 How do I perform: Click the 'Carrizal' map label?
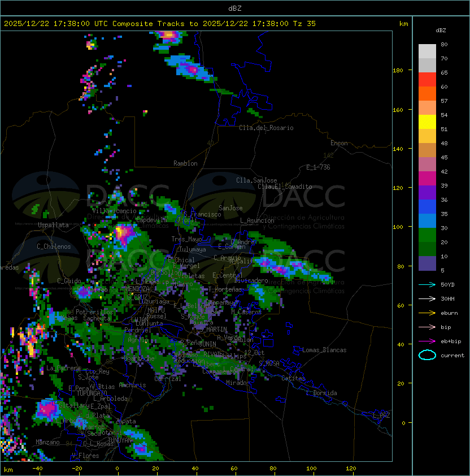point(168,379)
